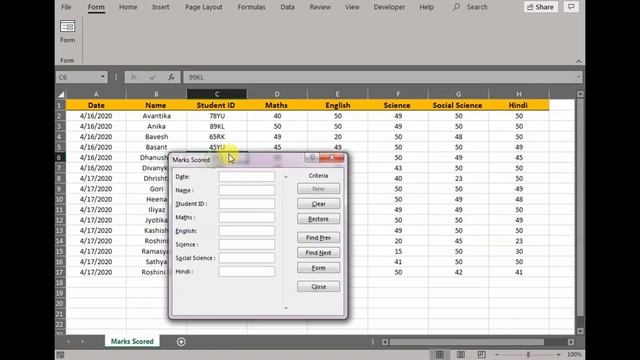Viewport: 640px width, 360px height.
Task: Click the sheet navigation right arrow
Action: click(82, 341)
